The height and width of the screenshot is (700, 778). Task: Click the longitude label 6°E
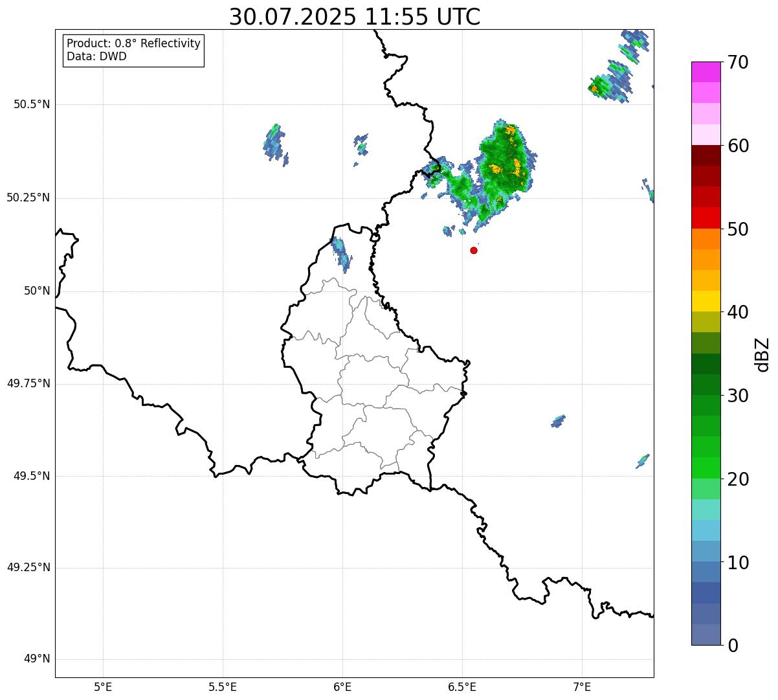[342, 686]
